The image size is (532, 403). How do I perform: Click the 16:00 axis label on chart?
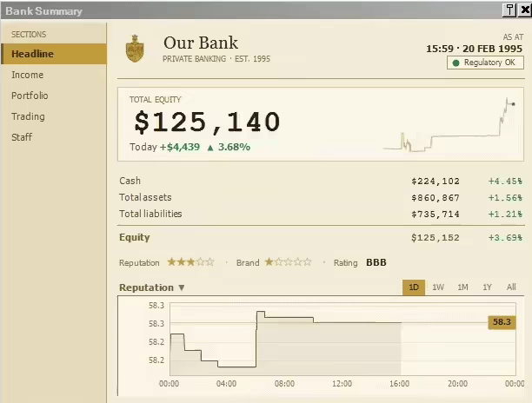tap(399, 384)
